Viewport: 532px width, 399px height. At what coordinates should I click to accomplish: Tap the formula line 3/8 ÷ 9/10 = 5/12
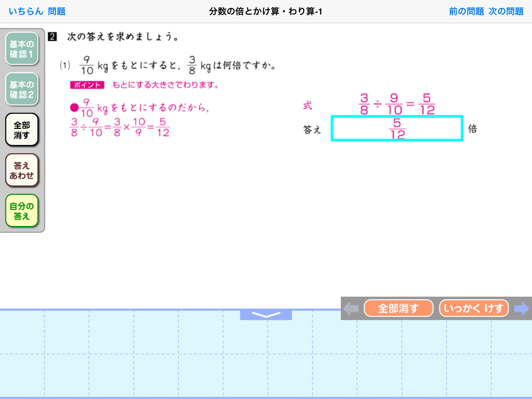click(x=397, y=104)
